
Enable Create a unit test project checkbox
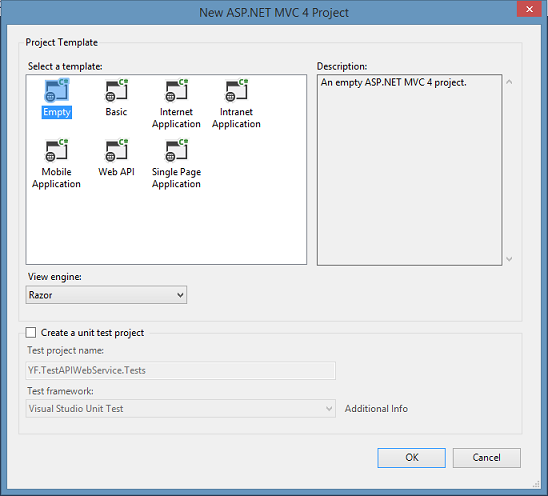coord(31,332)
